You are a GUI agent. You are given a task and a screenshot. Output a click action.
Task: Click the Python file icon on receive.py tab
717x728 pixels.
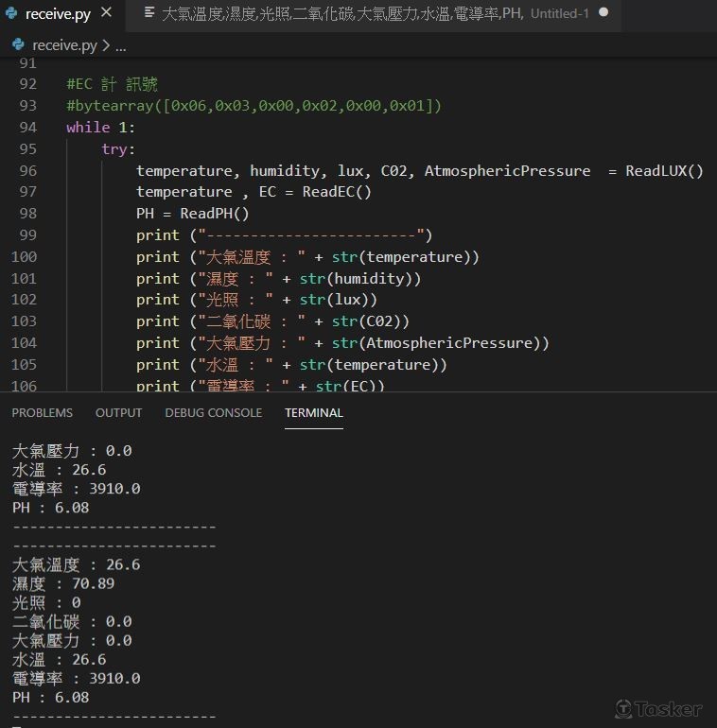click(12, 14)
